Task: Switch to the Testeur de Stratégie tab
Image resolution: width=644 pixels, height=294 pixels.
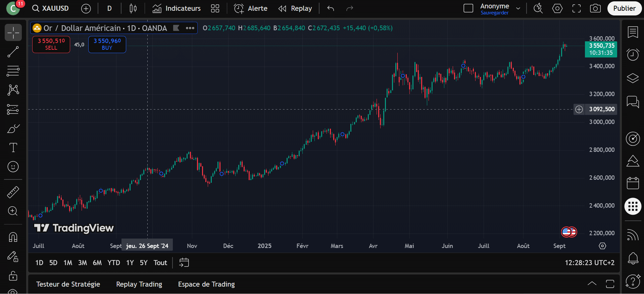Action: pos(68,284)
